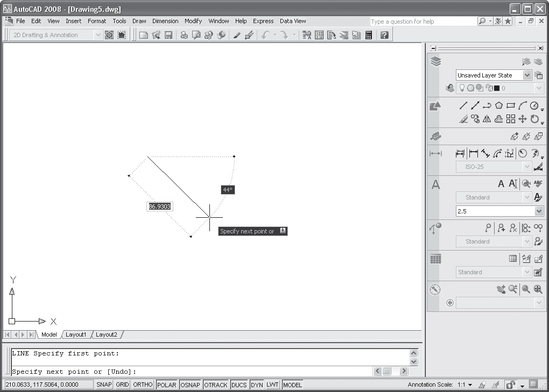Select the Mirror tool
Screen dimensions: 549x392
coord(487,119)
